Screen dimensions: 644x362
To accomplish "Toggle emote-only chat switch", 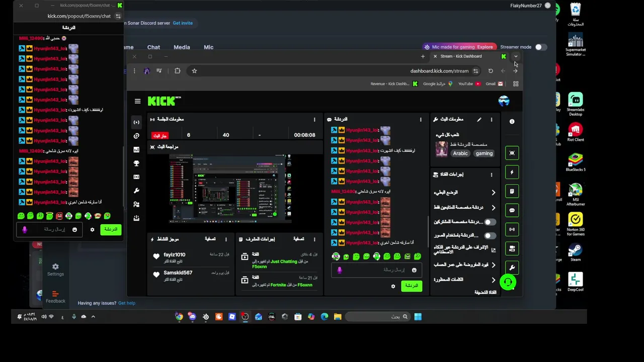I will [489, 235].
